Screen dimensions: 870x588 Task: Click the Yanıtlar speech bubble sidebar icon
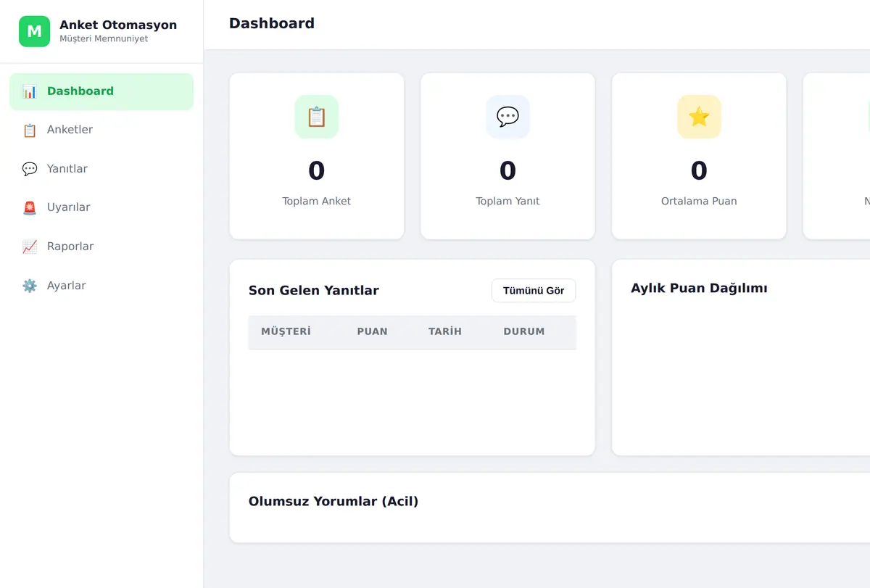(x=30, y=169)
